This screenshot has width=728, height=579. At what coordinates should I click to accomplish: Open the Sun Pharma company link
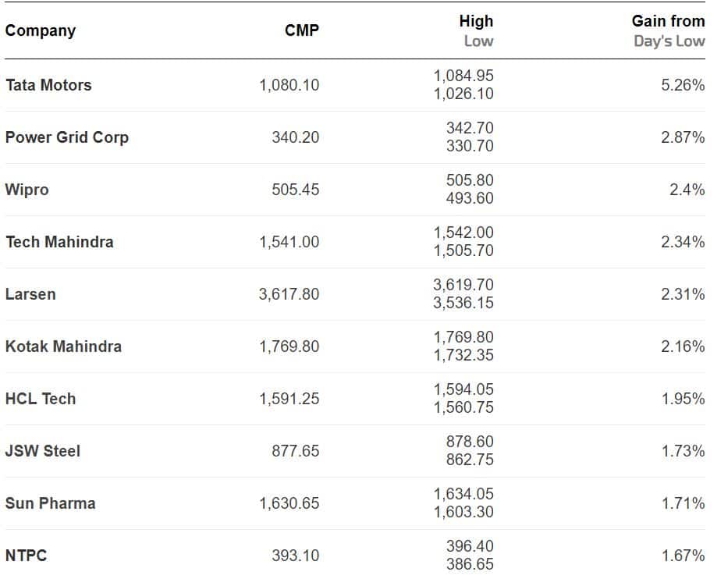(51, 503)
